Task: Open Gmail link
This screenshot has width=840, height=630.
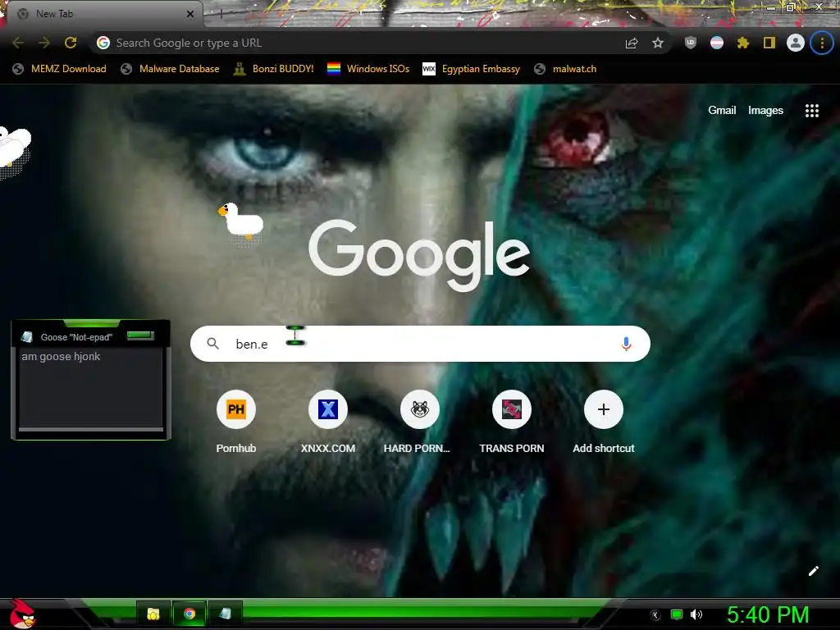Action: coord(722,111)
